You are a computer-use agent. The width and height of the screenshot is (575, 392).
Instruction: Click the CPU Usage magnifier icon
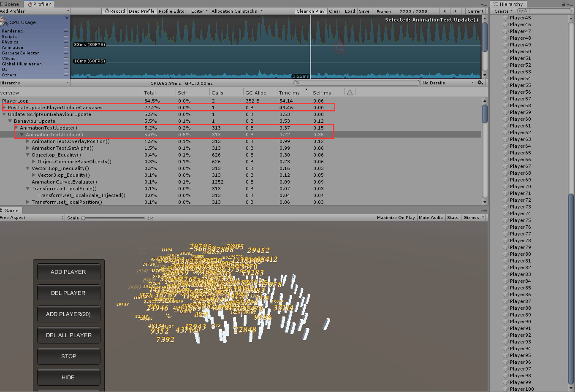click(x=4, y=21)
